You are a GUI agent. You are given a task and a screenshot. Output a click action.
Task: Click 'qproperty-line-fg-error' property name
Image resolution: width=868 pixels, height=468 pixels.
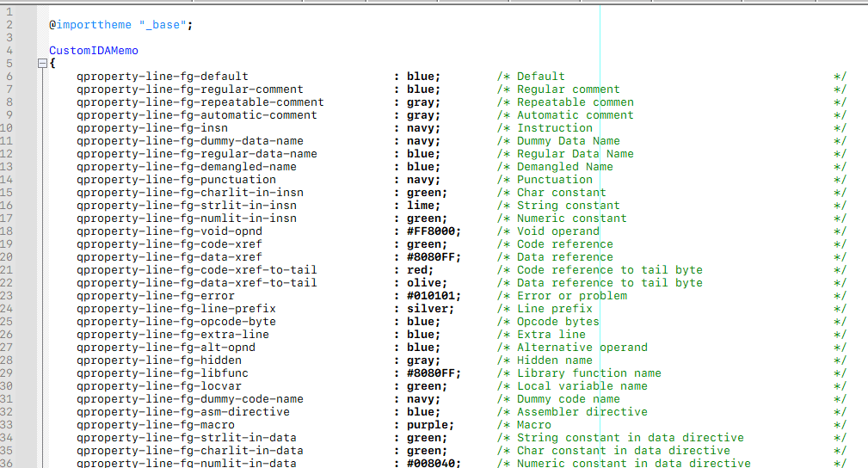(156, 296)
